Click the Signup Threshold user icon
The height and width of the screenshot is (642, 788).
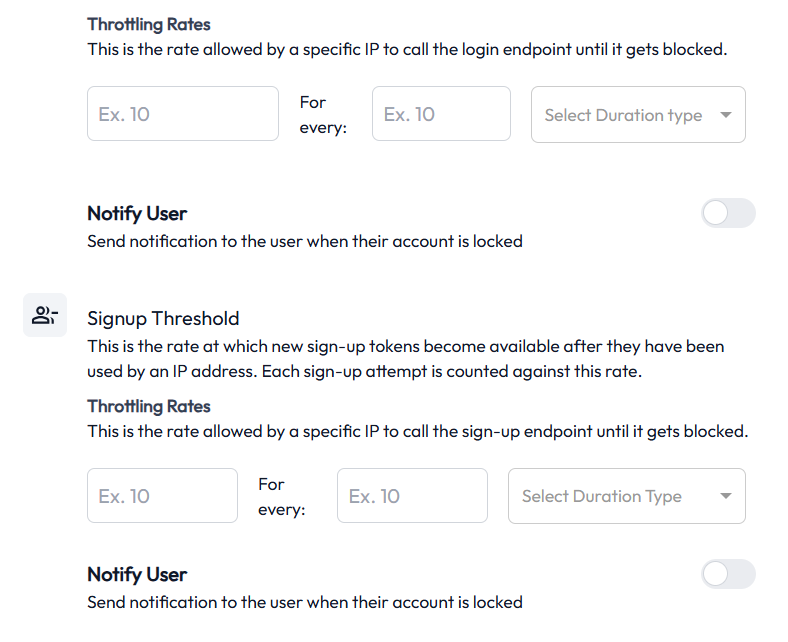pyautogui.click(x=45, y=315)
